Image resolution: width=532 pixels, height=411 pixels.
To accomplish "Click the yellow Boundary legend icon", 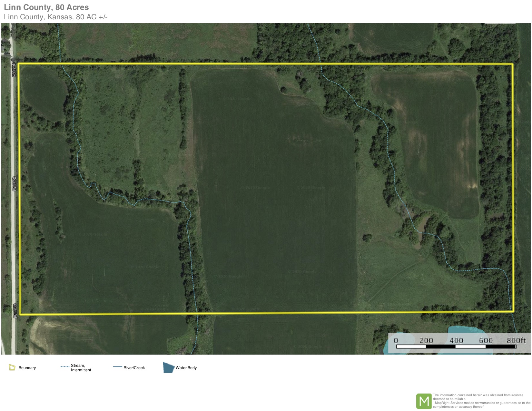I will [12, 367].
